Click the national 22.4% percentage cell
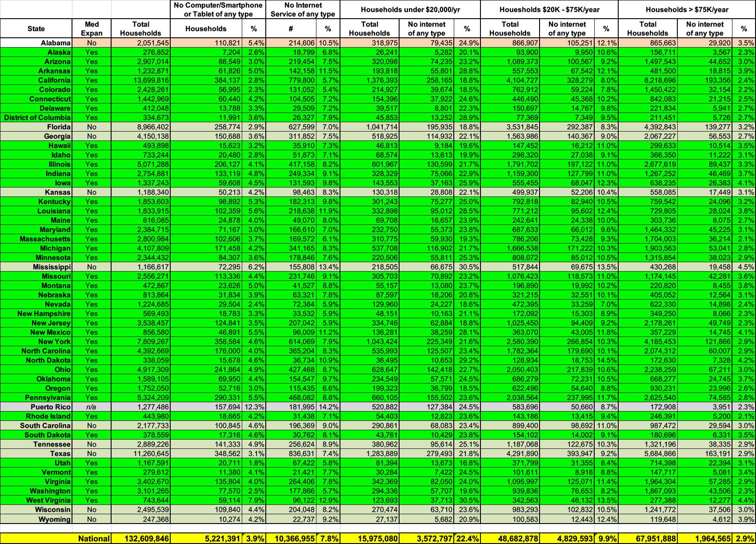756x544 pixels. point(467,538)
